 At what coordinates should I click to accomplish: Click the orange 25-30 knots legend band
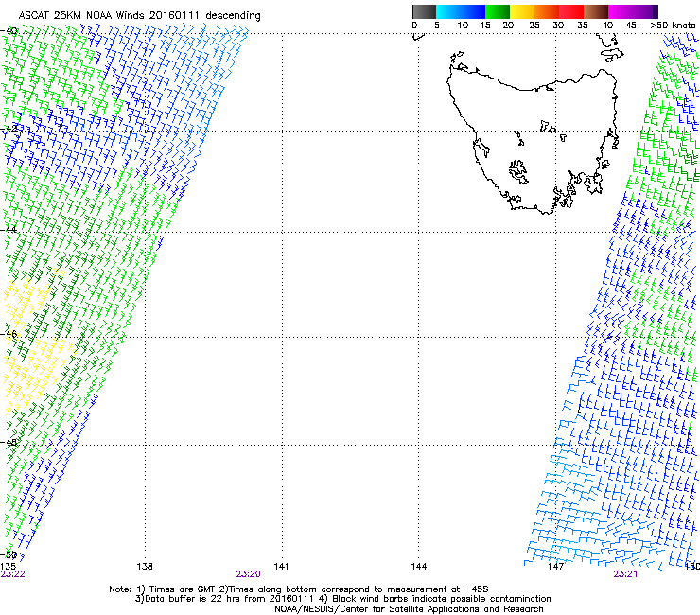pos(547,11)
